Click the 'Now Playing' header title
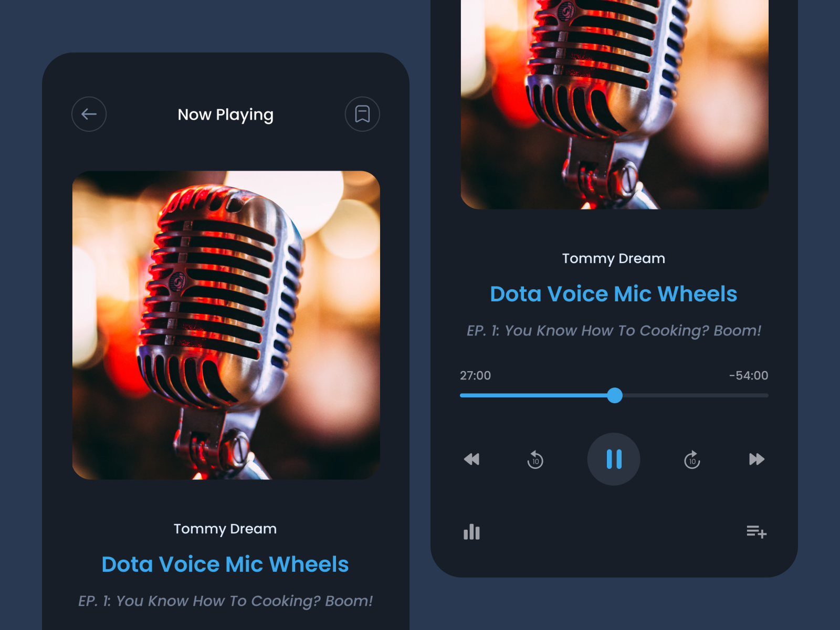Screen dimensions: 840x630 click(x=226, y=114)
